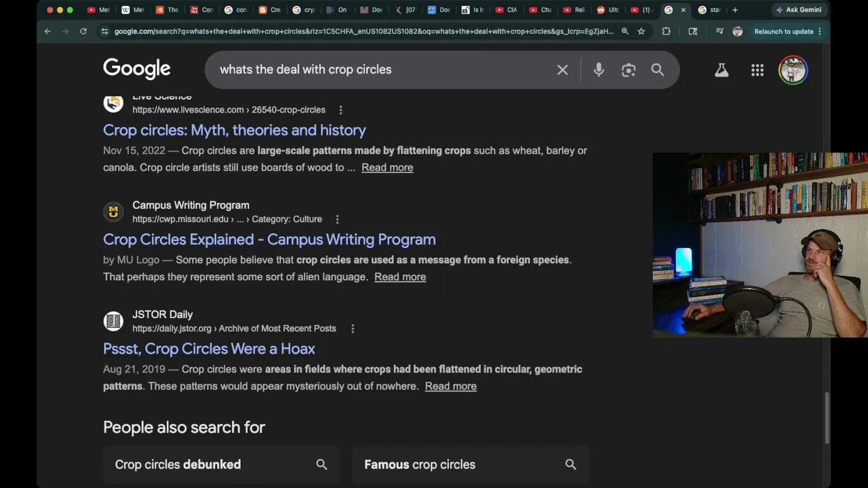The width and height of the screenshot is (868, 488).
Task: Open Ask Gemini button
Action: tap(799, 10)
